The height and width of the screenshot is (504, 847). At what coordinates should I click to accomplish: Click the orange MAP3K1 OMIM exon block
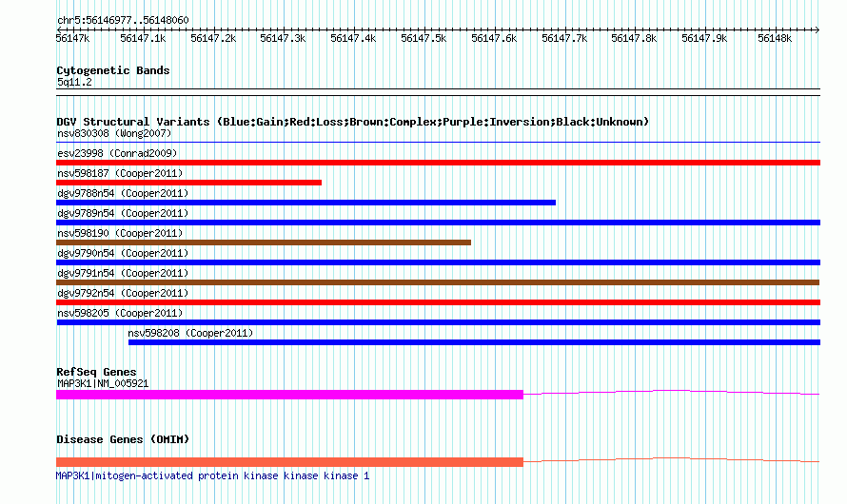[x=289, y=462]
